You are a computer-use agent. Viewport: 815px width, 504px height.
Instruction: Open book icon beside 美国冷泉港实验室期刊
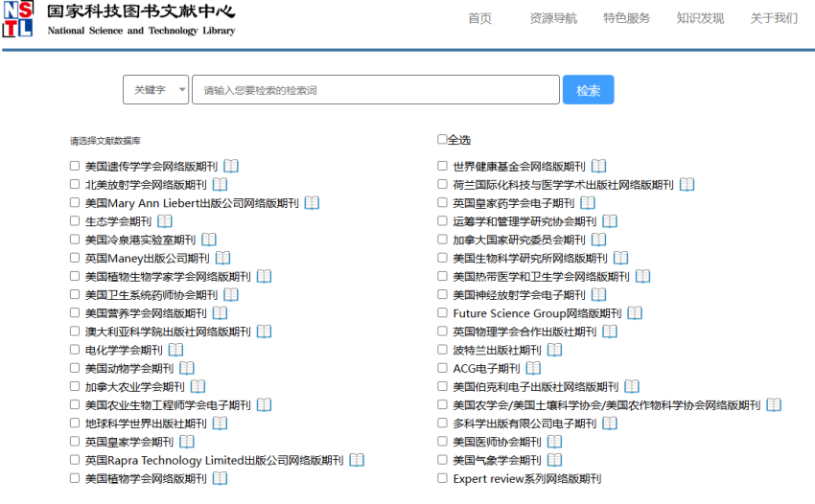click(209, 240)
